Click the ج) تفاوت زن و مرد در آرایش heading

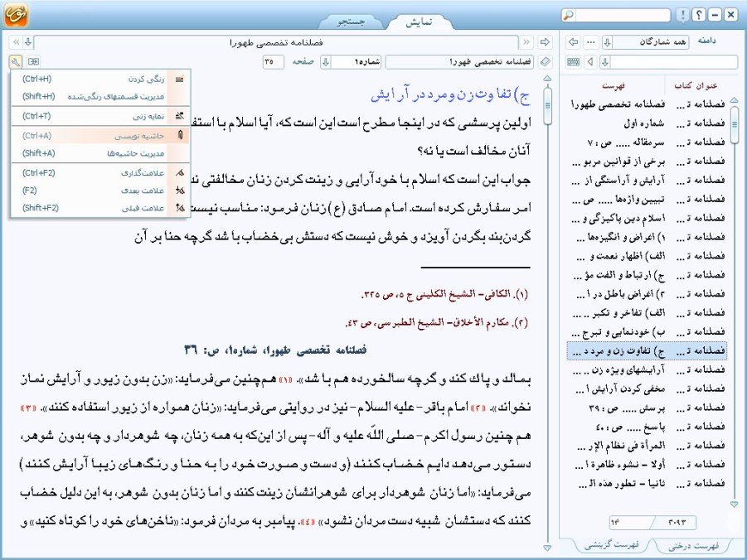(x=450, y=94)
